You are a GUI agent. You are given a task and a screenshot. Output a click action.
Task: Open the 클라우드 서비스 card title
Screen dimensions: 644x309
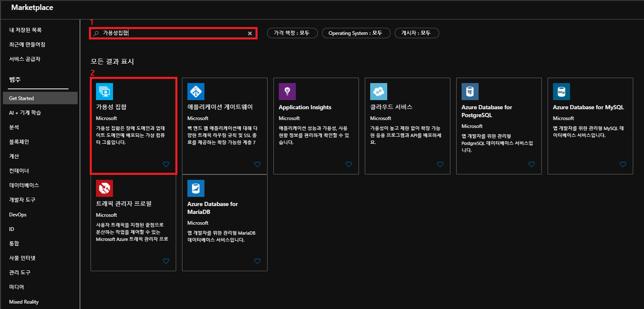click(x=391, y=107)
